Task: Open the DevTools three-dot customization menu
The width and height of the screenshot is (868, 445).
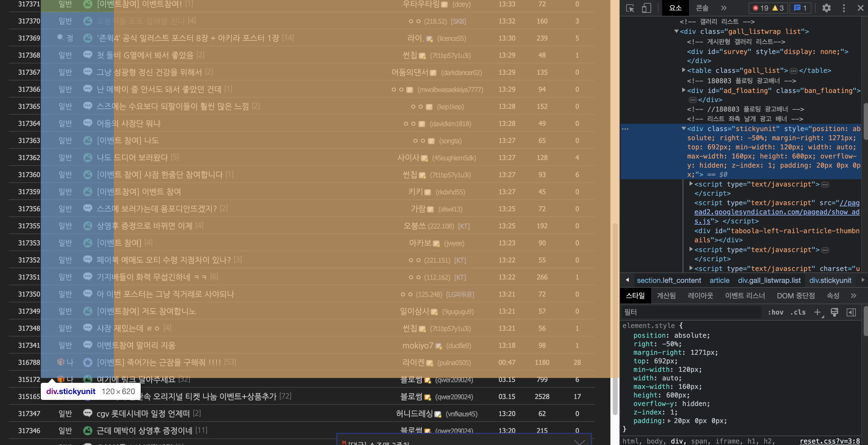Action: pos(843,8)
